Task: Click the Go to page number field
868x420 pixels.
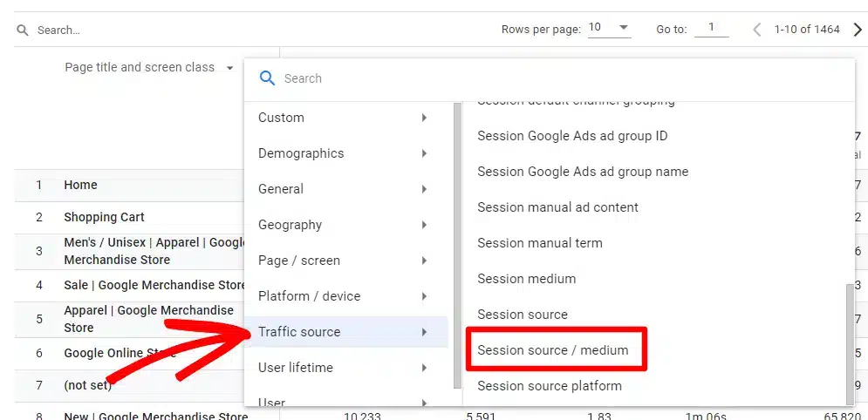Action: 711,28
